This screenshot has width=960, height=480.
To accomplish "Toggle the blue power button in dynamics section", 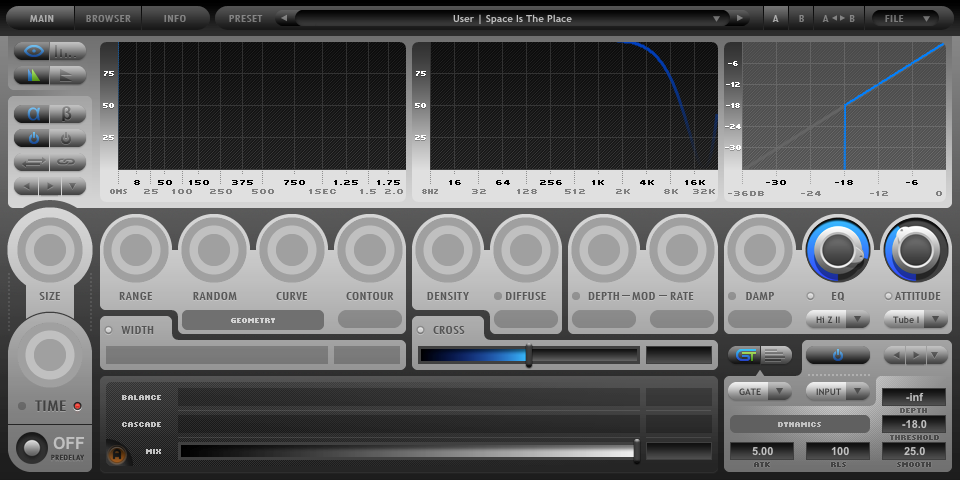I will (x=837, y=355).
